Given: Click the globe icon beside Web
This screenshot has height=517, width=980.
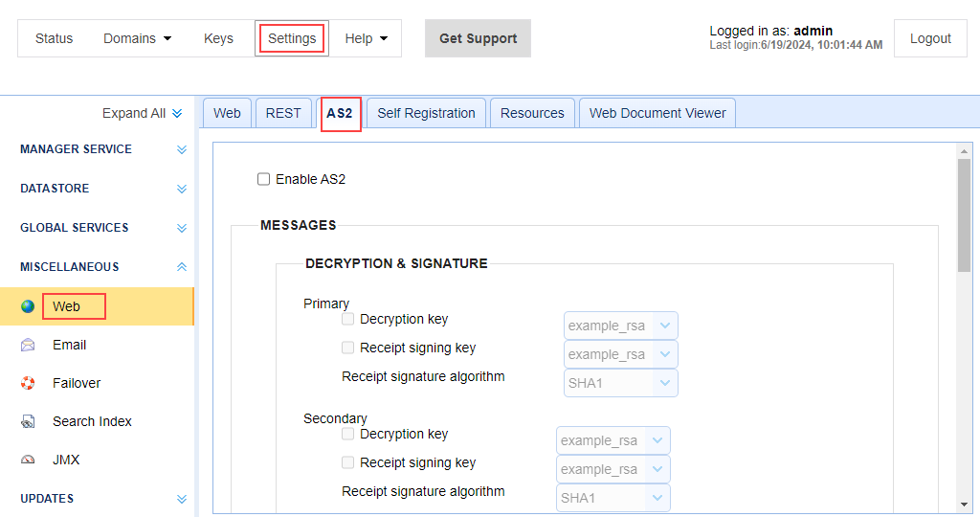Looking at the screenshot, I should (28, 306).
